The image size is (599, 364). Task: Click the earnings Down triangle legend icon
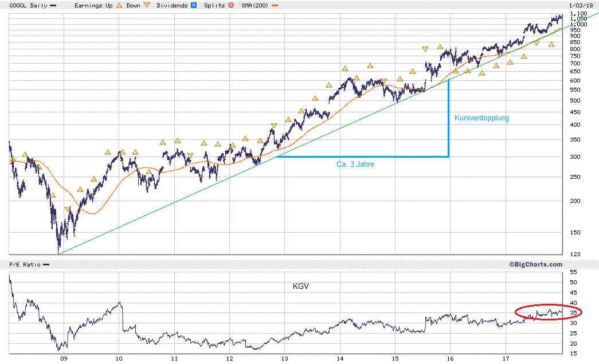[147, 5]
